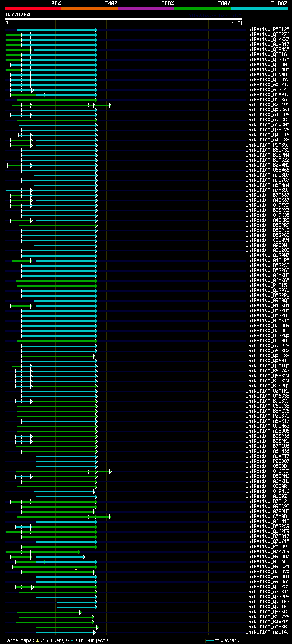Open hit UniRef100_B2LMH5

(267, 70)
